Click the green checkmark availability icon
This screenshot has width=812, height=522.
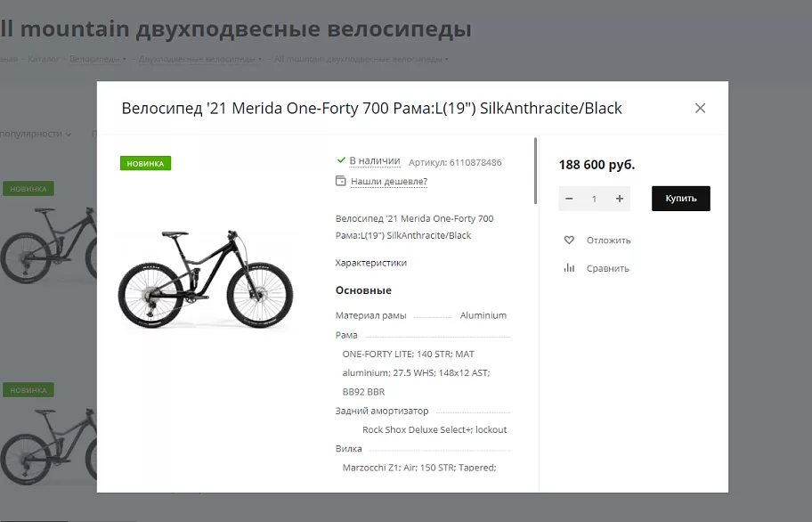click(341, 160)
